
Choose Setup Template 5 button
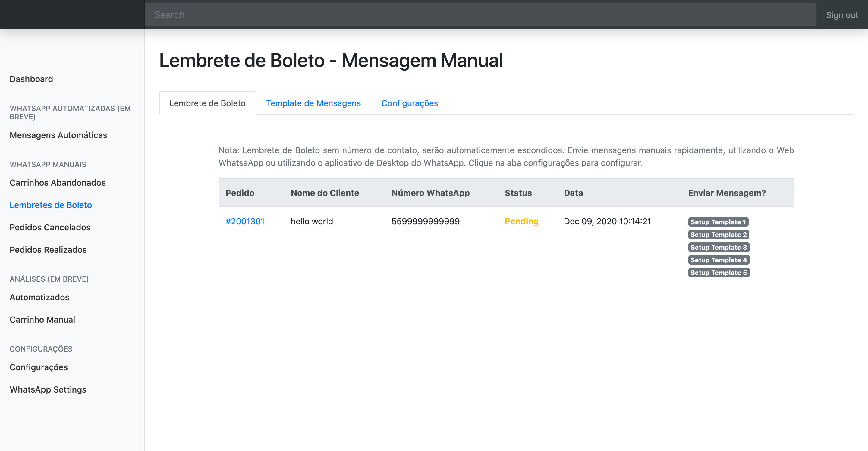(x=719, y=272)
